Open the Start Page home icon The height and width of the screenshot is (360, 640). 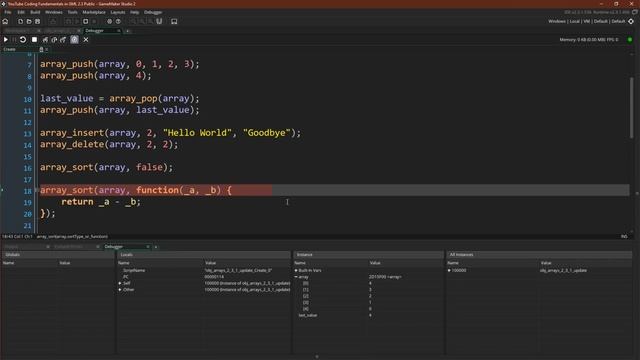click(5, 21)
